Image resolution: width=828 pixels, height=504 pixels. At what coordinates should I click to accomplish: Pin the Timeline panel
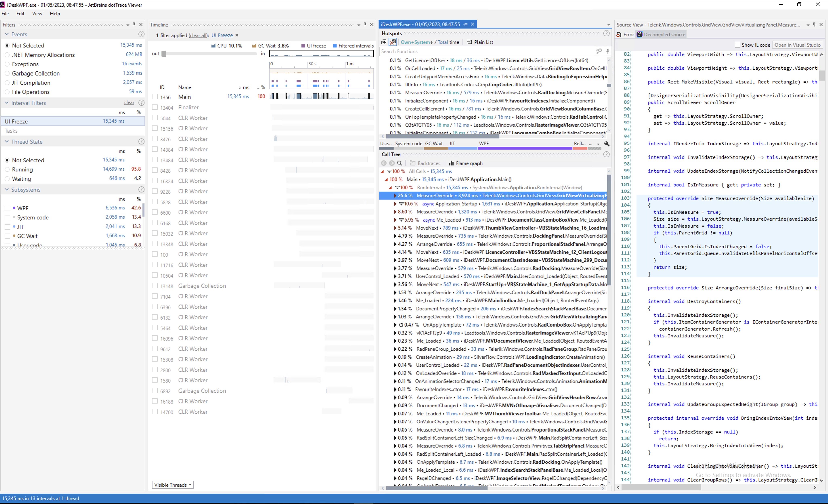click(365, 24)
